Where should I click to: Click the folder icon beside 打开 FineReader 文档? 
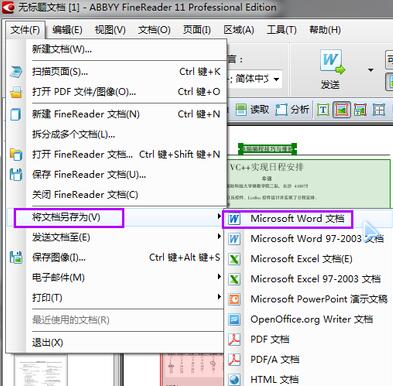pyautogui.click(x=16, y=155)
